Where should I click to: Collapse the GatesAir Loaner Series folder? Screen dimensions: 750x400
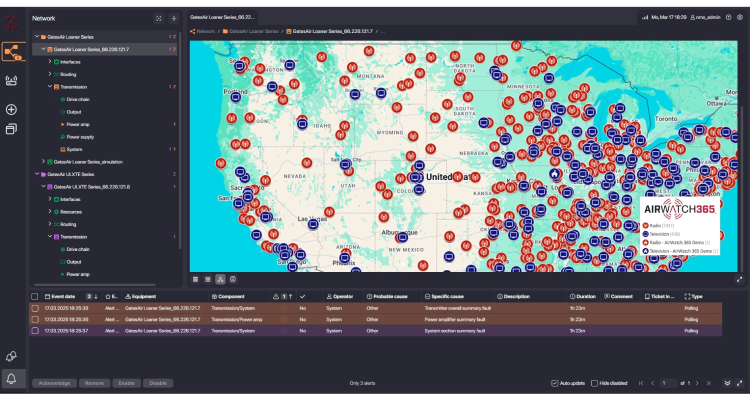pos(35,37)
